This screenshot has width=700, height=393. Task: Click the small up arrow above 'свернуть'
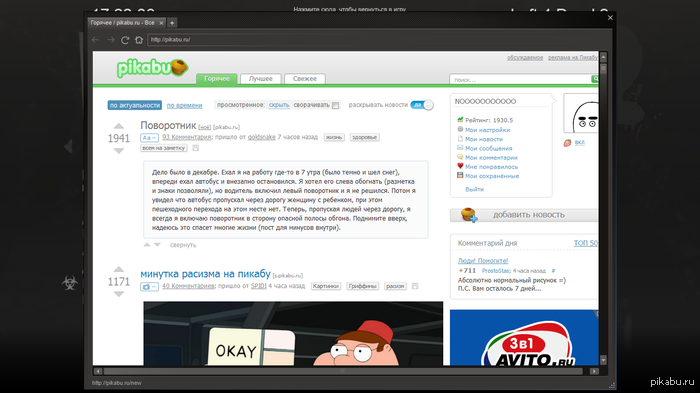coord(147,245)
